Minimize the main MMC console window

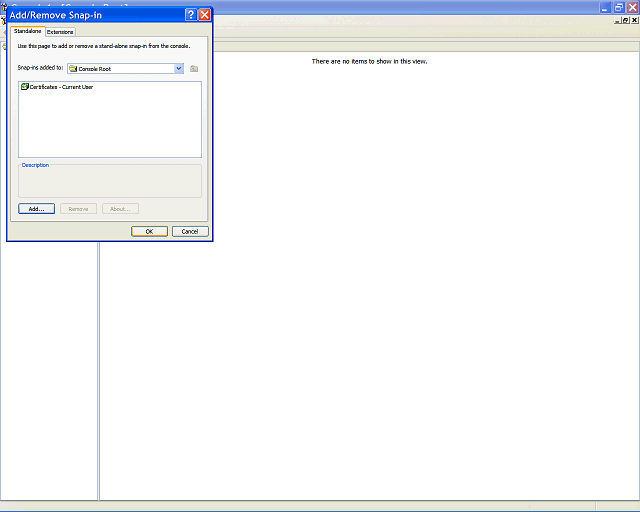coord(605,7)
